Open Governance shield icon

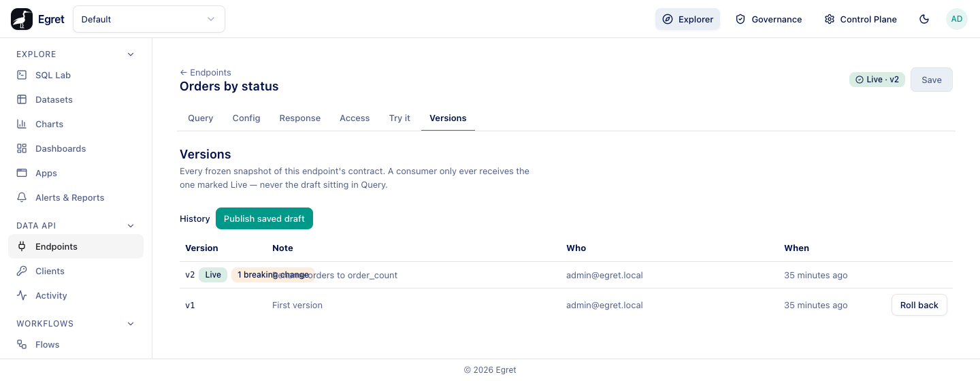(x=740, y=19)
